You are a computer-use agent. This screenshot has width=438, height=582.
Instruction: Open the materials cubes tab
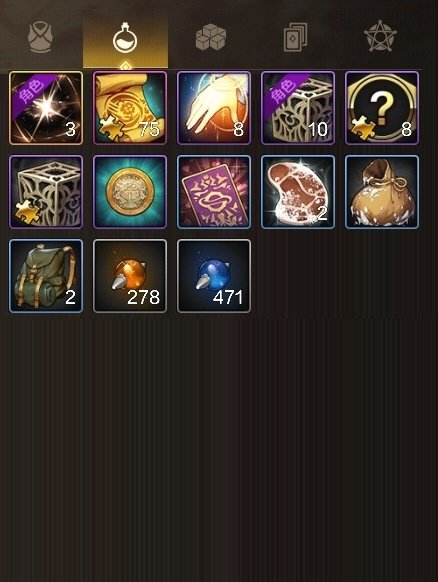click(x=211, y=37)
